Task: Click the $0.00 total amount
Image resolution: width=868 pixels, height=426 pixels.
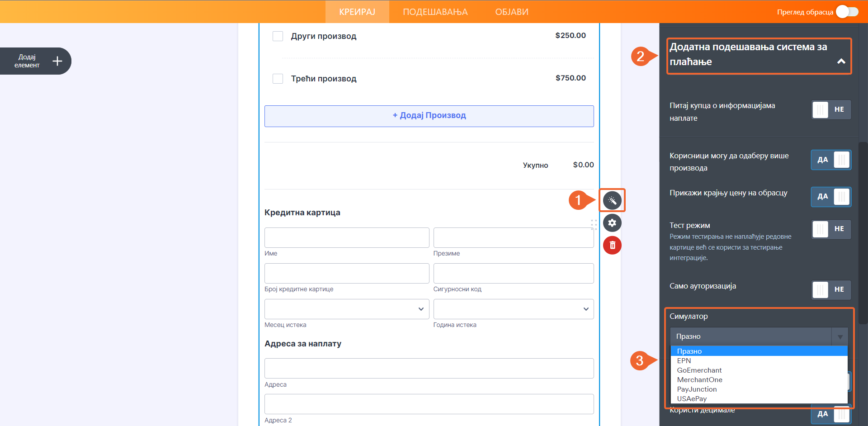Action: (x=583, y=165)
